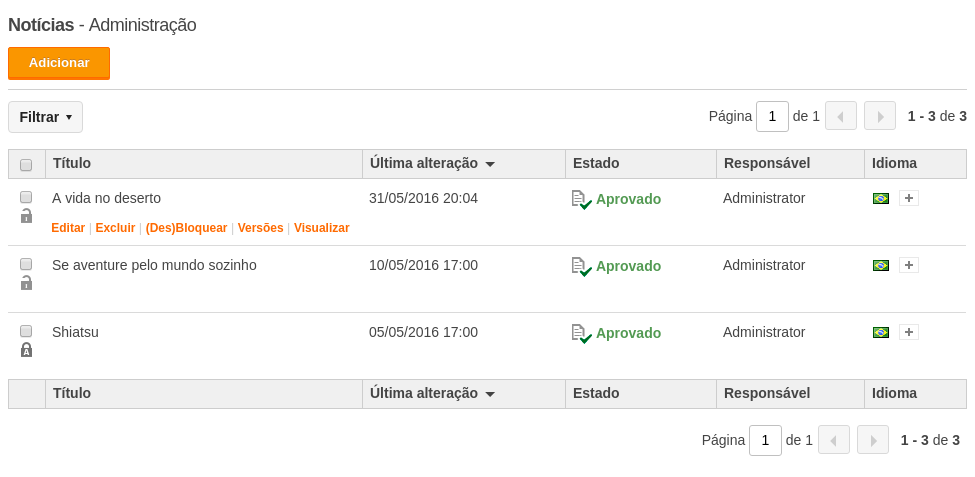Click the orange Adicionar button
The height and width of the screenshot is (477, 975).
(59, 63)
